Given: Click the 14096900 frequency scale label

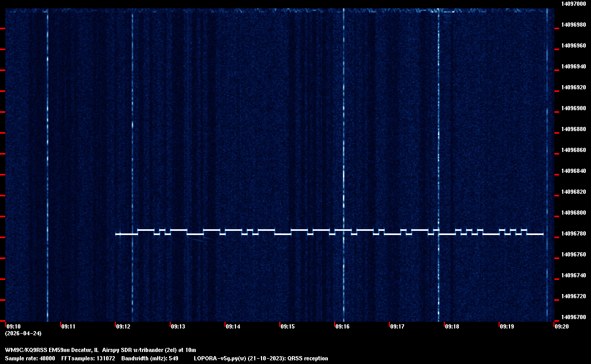Looking at the screenshot, I should (573, 108).
